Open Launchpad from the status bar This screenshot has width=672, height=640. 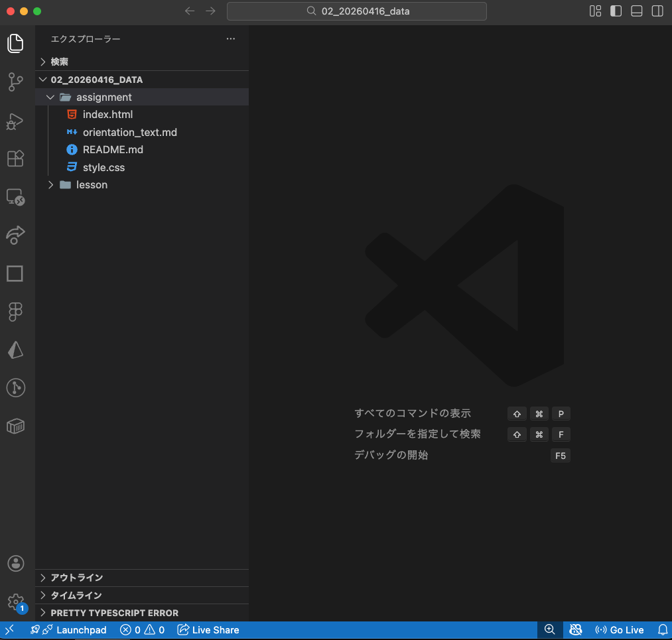[68, 629]
